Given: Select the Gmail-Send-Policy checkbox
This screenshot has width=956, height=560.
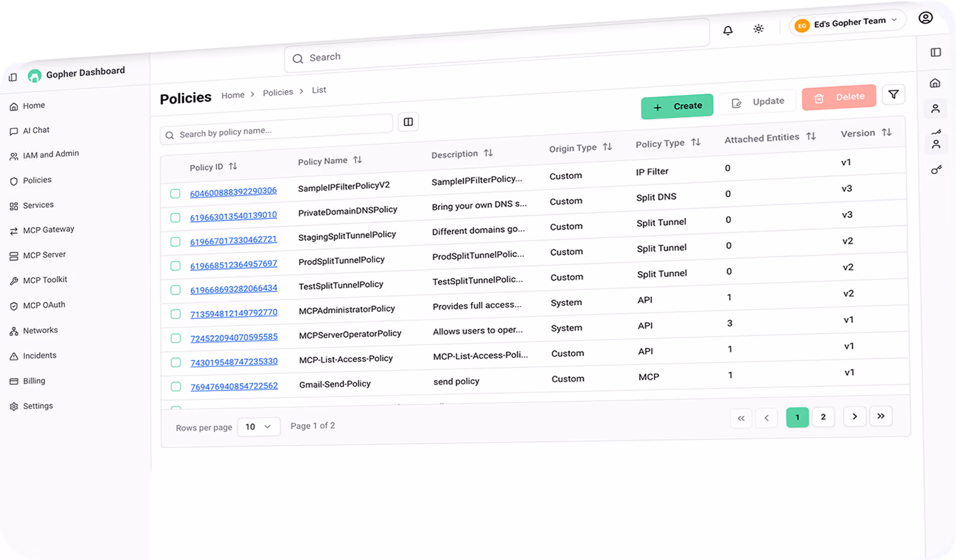Looking at the screenshot, I should tap(176, 387).
